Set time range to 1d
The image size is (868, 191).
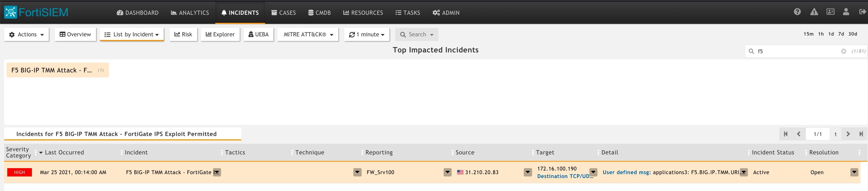(x=831, y=34)
